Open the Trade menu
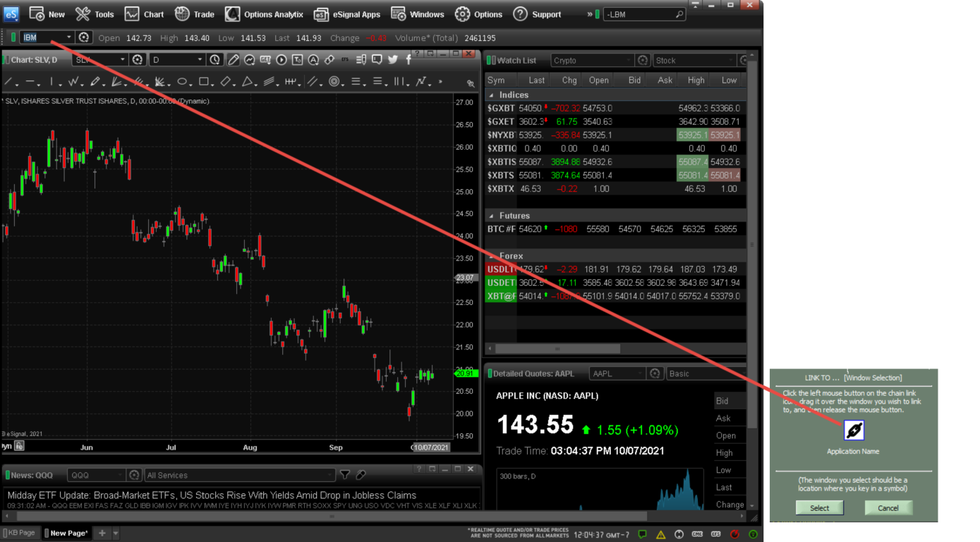Viewport: 980px width, 542px height. click(x=195, y=14)
